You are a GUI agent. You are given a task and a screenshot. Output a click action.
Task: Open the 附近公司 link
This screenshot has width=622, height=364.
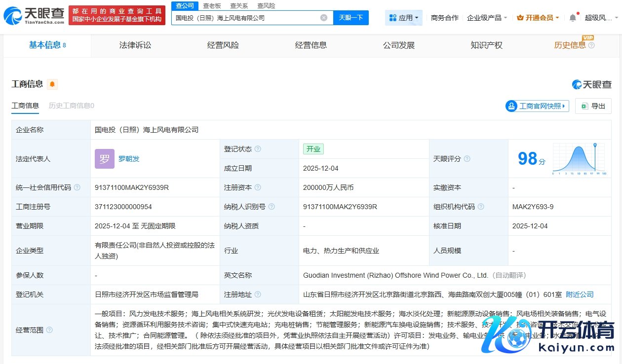[580, 294]
